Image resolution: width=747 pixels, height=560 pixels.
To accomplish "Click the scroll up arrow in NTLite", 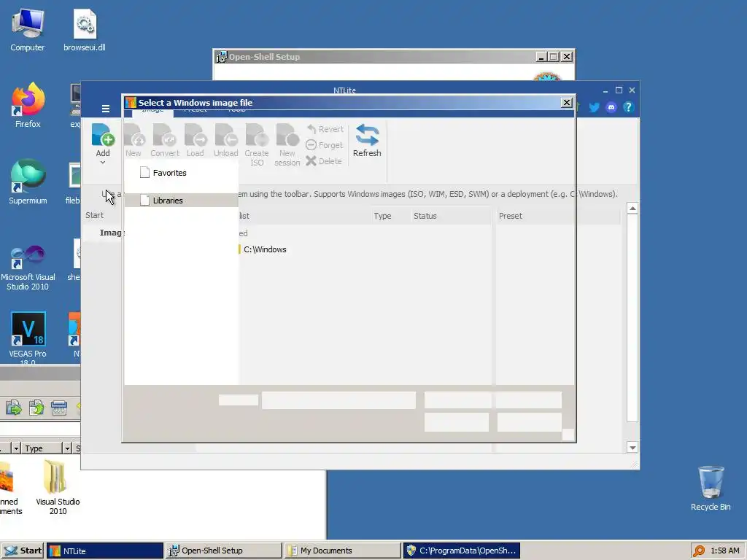I will pyautogui.click(x=632, y=208).
